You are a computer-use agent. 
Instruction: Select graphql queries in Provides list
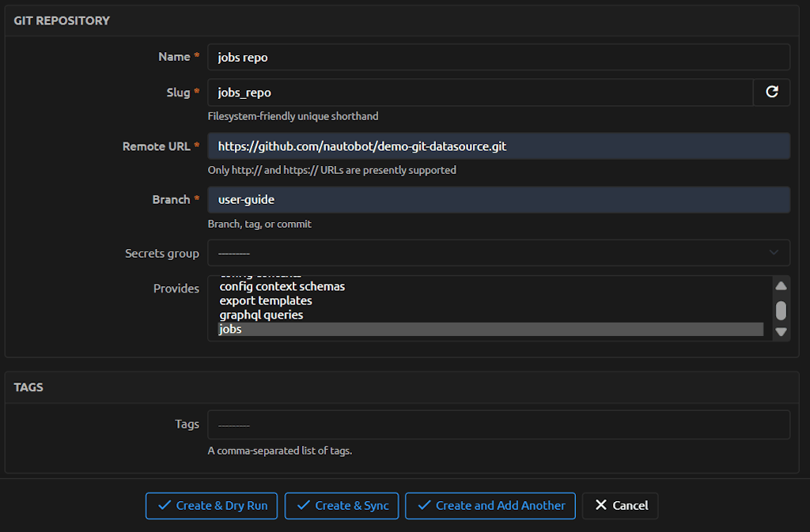click(x=261, y=315)
